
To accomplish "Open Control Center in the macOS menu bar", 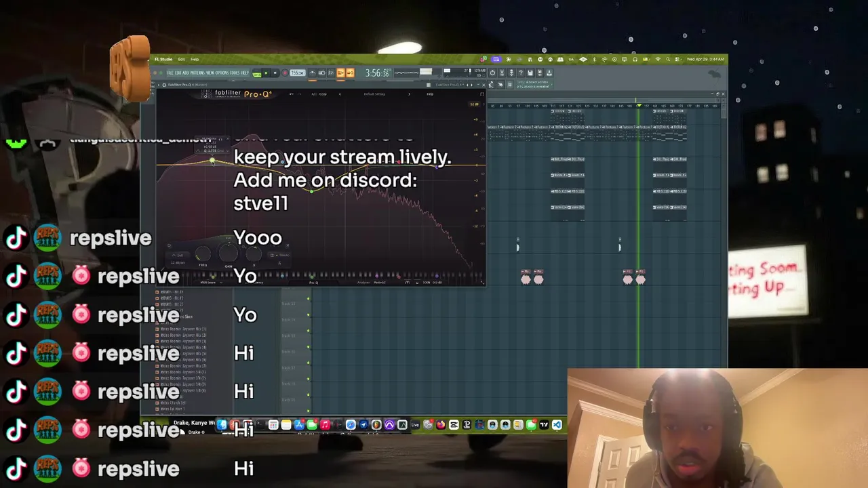I will click(678, 59).
